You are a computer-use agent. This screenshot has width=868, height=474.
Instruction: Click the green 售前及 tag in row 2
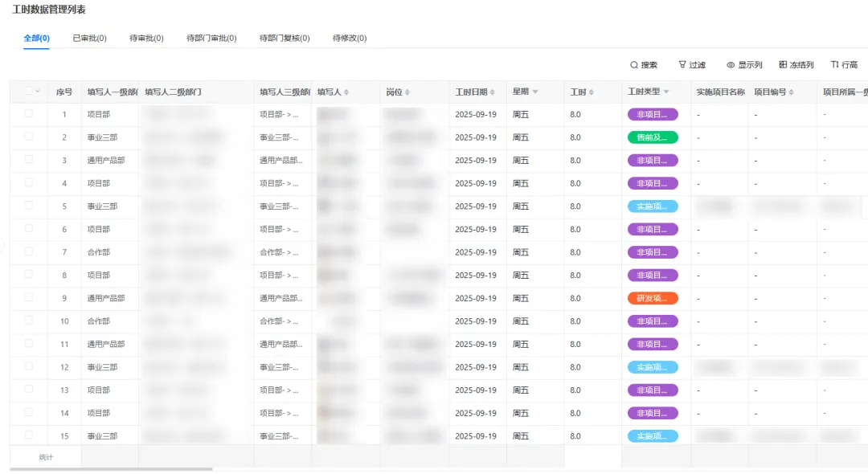pos(653,137)
